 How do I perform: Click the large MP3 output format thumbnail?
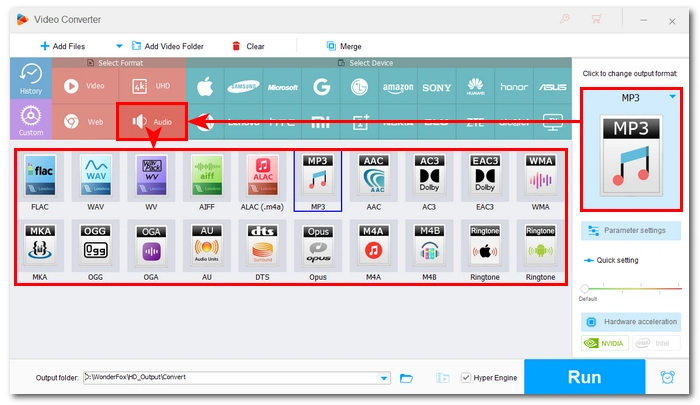(631, 155)
